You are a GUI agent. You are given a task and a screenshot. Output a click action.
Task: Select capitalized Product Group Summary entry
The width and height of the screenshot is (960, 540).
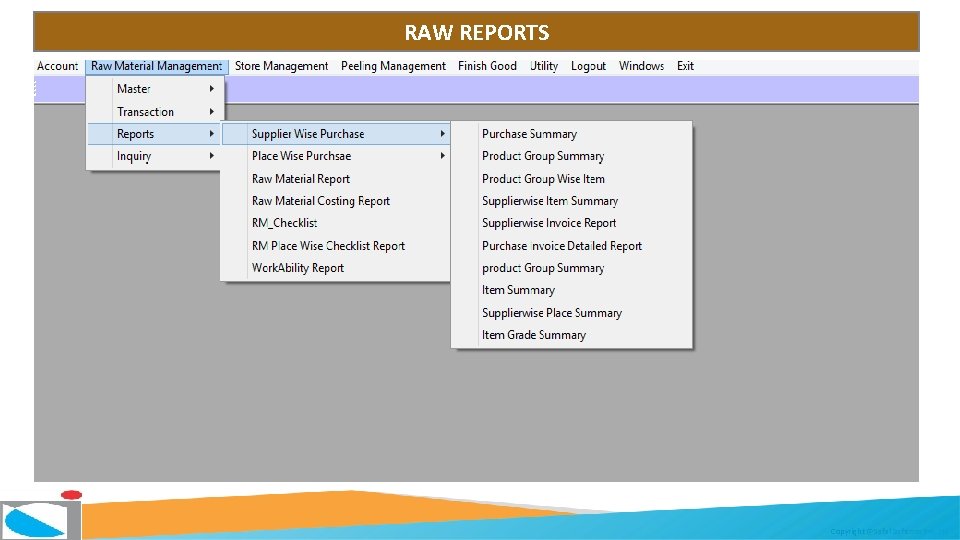click(572, 156)
